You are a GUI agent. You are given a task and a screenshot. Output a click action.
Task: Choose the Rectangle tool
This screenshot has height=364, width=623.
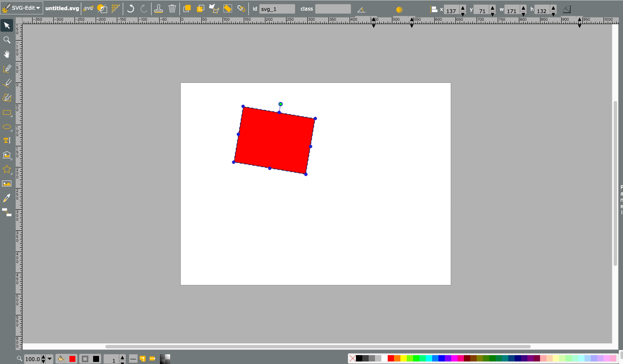7,113
